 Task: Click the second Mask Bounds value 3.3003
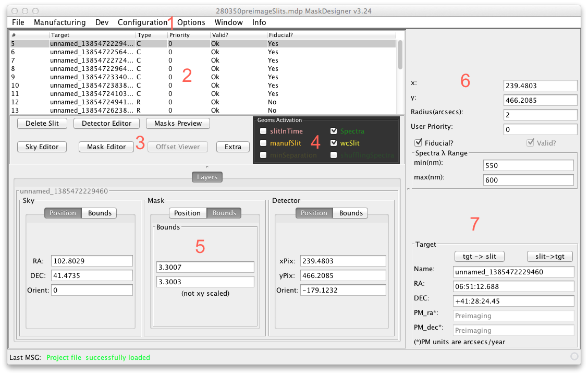coord(205,282)
